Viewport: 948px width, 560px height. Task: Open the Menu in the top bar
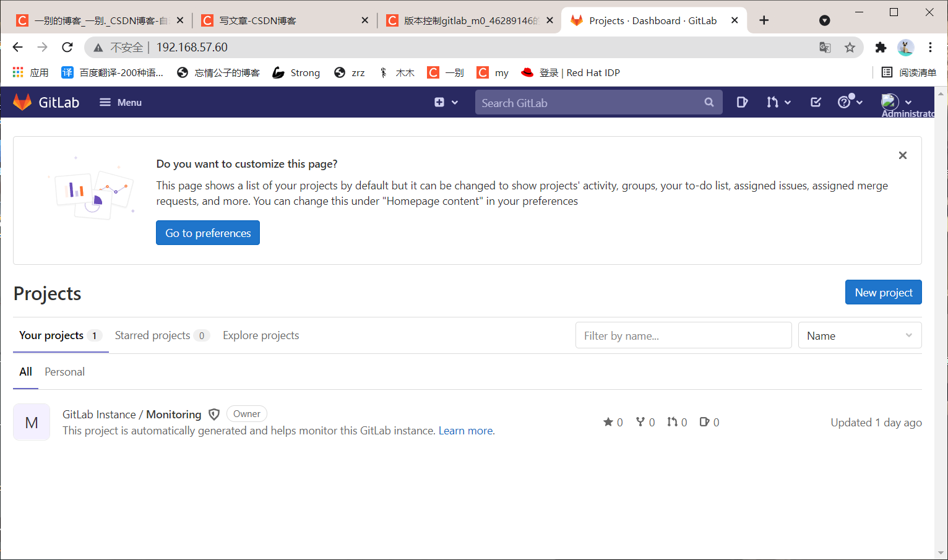click(x=120, y=102)
